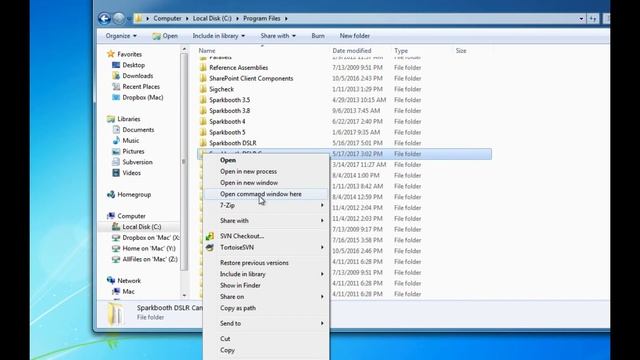Click the Open toolbar button
Viewport: 640px width, 360px height.
pyautogui.click(x=165, y=36)
